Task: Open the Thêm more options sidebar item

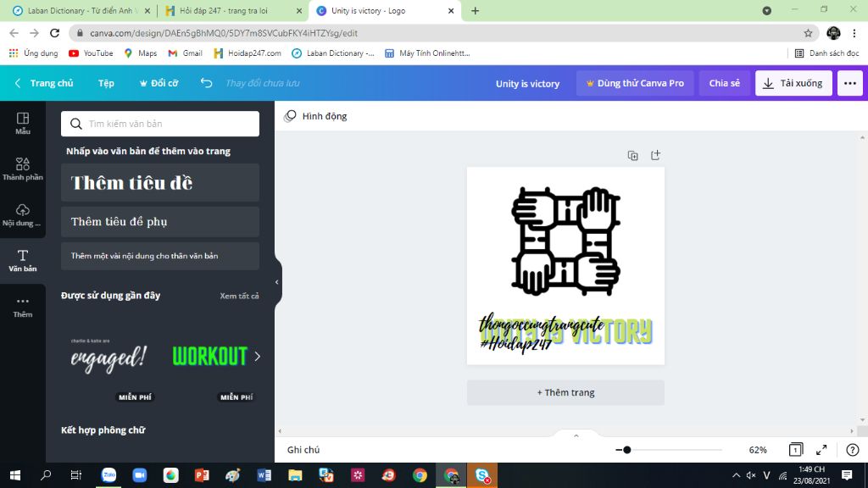Action: point(23,307)
